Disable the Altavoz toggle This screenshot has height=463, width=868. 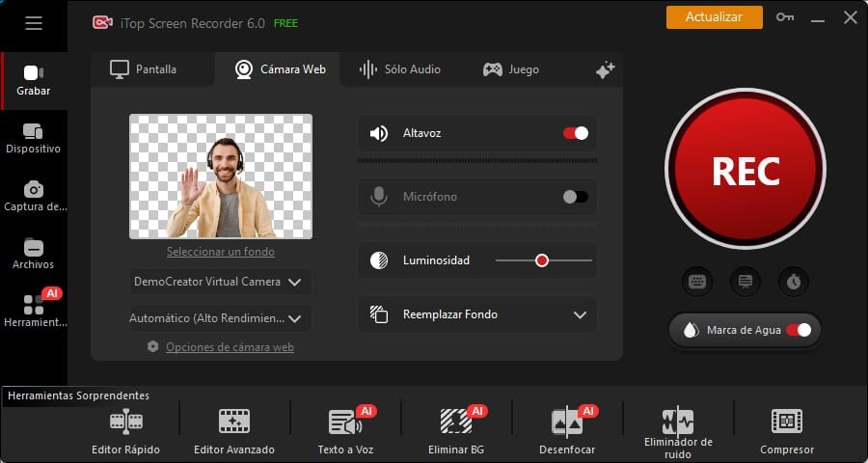576,133
